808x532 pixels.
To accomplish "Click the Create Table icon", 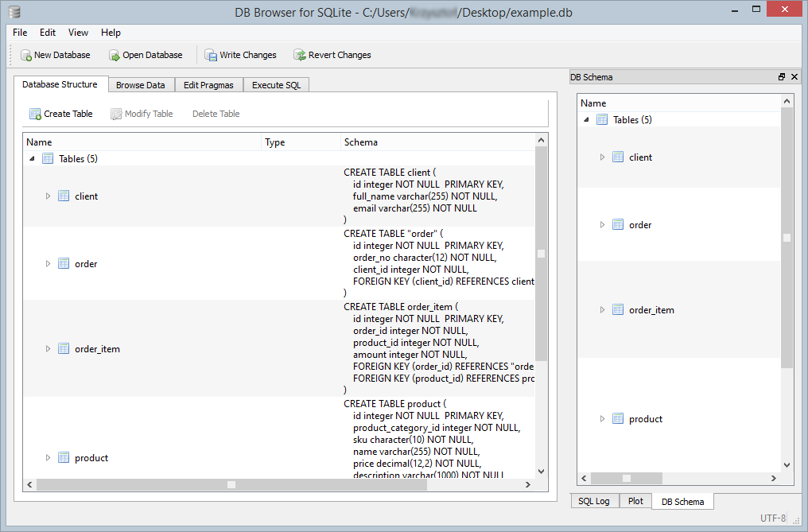I will [x=35, y=114].
